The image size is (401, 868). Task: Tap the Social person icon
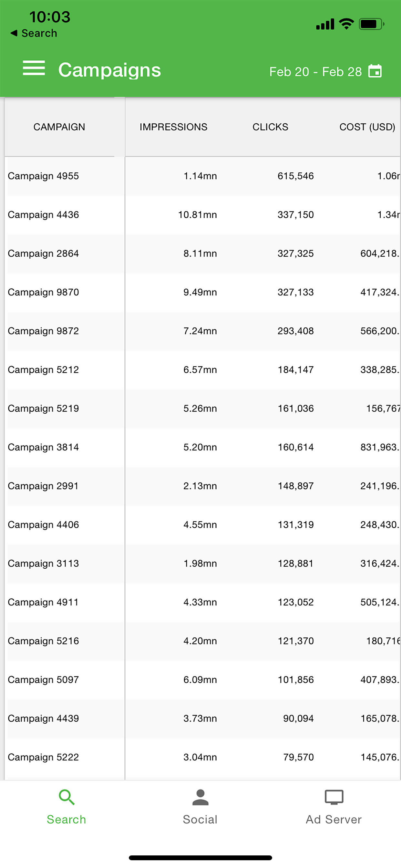[x=200, y=797]
